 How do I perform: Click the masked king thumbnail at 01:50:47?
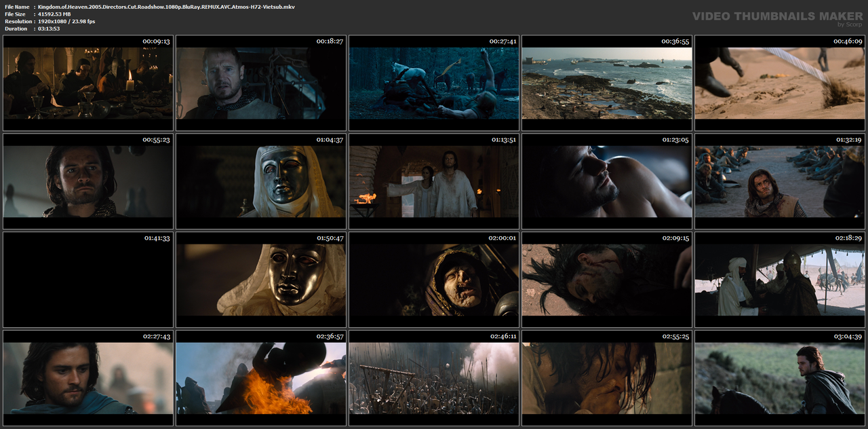point(261,280)
